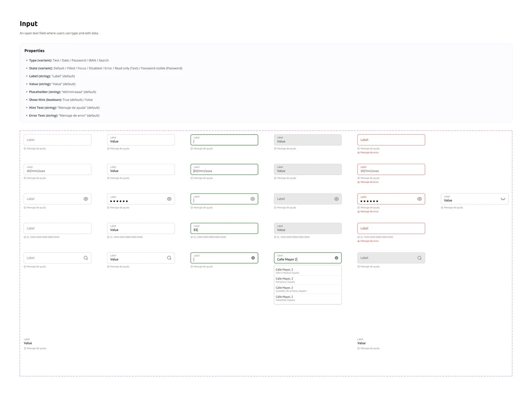Click the warning icon below the red IBAN example hint
This screenshot has width=532, height=396.
358,241
